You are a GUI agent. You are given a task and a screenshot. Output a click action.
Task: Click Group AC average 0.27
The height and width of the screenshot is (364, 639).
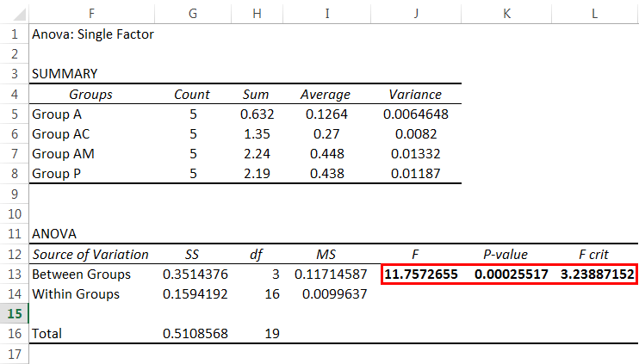pos(326,134)
